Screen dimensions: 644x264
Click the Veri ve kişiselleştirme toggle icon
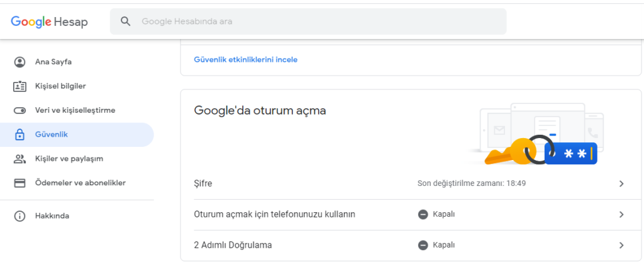click(x=19, y=111)
